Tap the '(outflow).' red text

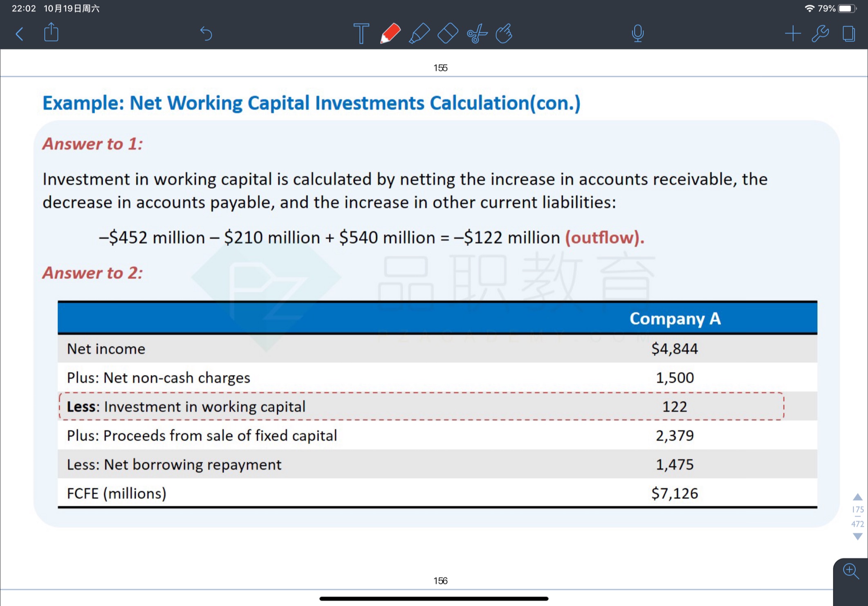pyautogui.click(x=604, y=237)
